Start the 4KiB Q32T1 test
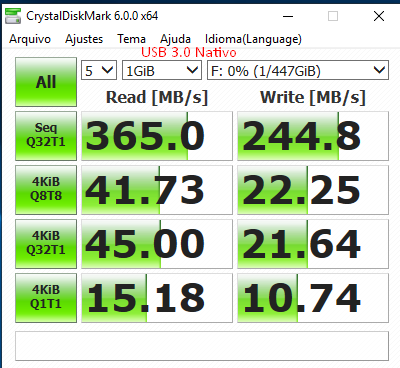This screenshot has height=368, width=400. click(46, 244)
